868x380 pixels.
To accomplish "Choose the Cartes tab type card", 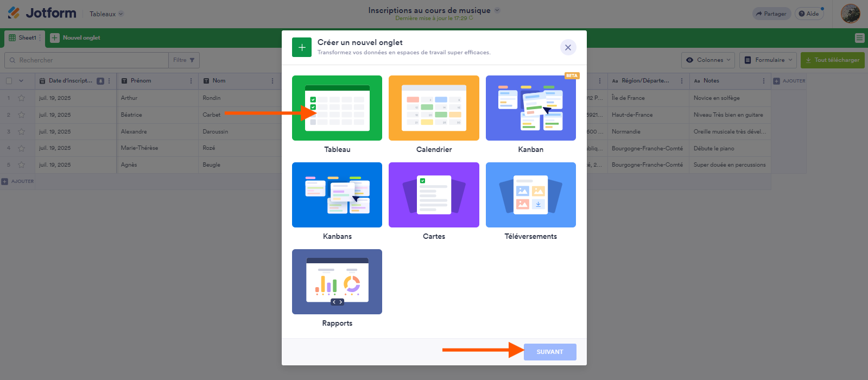I will tap(434, 195).
